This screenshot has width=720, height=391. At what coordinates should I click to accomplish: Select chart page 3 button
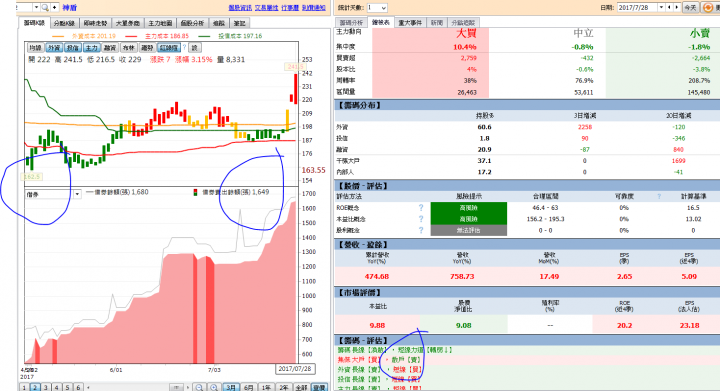[x=45, y=387]
